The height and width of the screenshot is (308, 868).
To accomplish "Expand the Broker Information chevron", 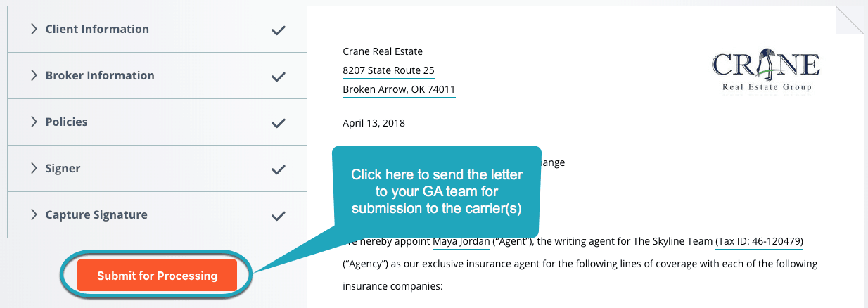I will pyautogui.click(x=34, y=76).
